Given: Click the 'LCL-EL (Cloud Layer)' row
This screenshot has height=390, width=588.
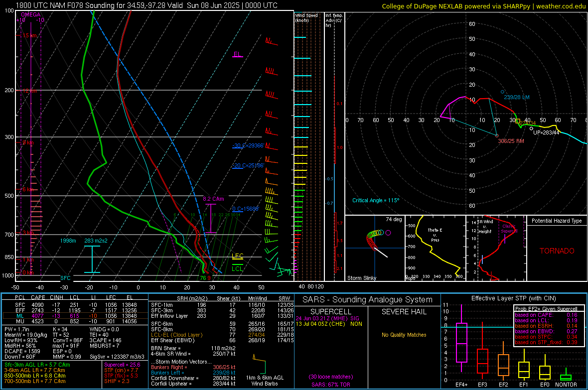Looking at the screenshot, I should pos(222,335).
